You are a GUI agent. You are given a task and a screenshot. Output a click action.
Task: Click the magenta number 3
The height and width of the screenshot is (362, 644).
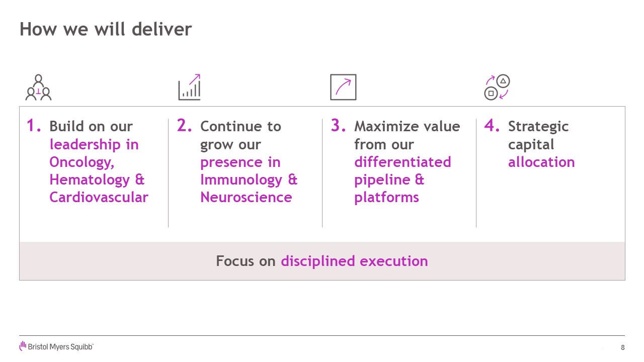[x=339, y=126]
